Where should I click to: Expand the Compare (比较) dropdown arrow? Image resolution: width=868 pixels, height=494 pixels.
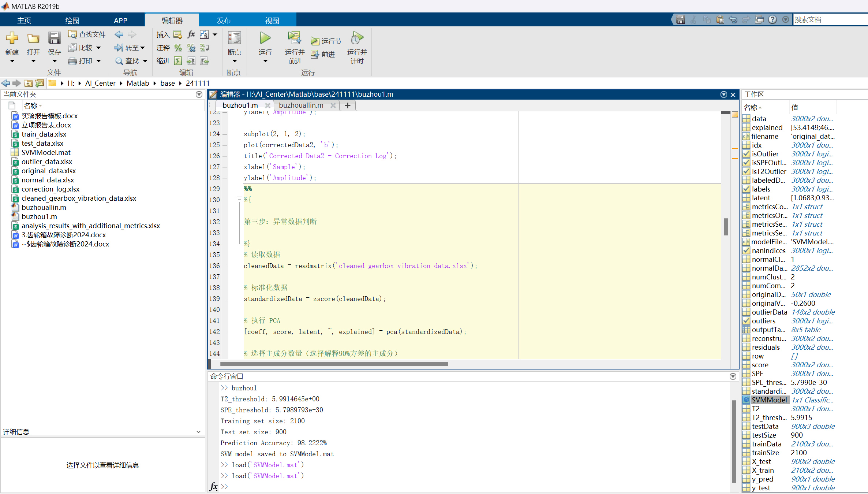[99, 48]
